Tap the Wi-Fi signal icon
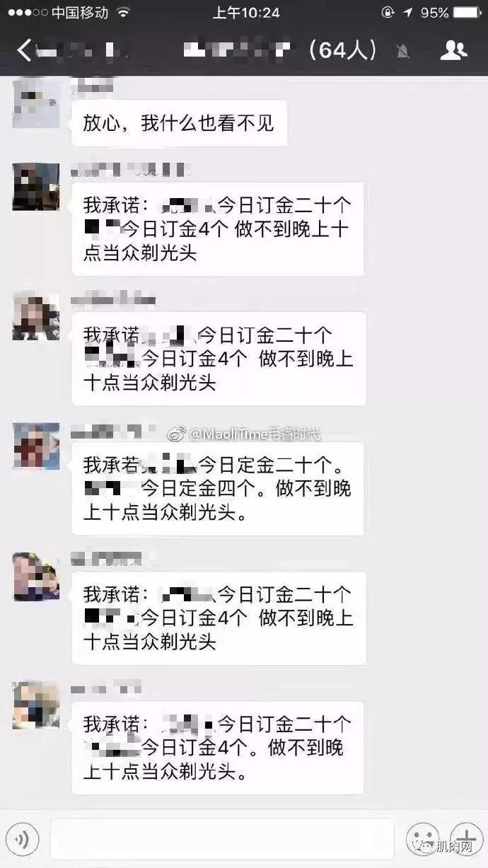Screen dimensions: 488x868 click(x=123, y=13)
